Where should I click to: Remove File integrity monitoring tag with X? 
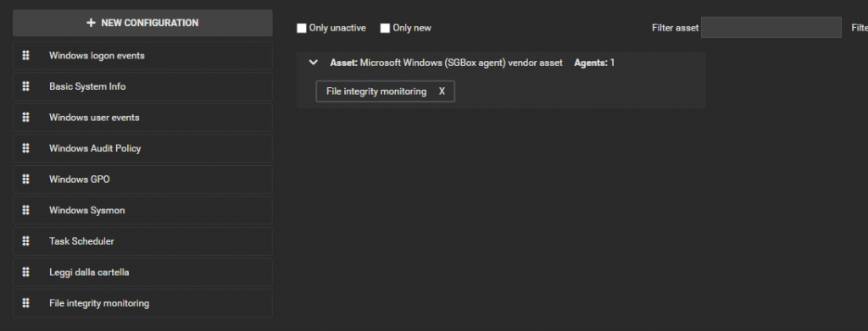442,91
